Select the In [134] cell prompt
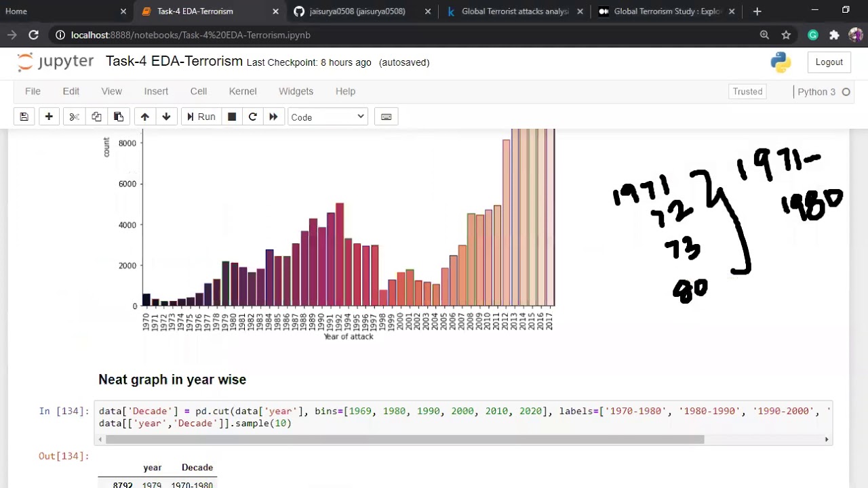Image resolution: width=868 pixels, height=488 pixels. click(64, 411)
